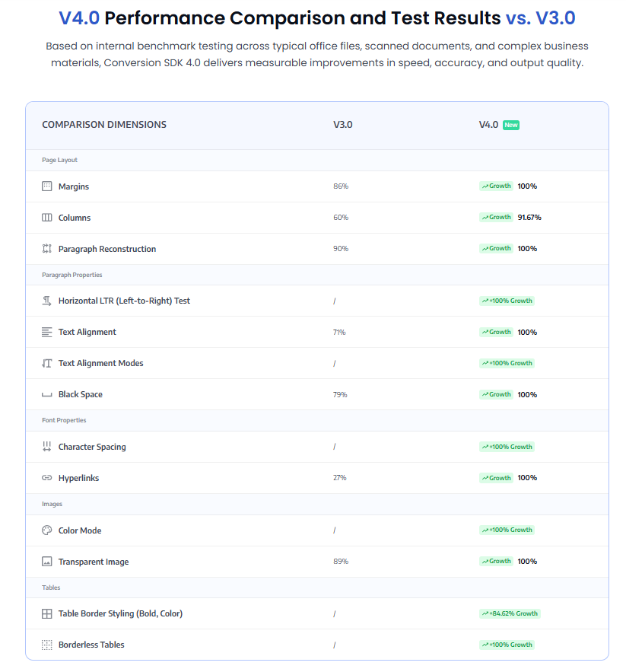The width and height of the screenshot is (626, 672).
Task: Click the Color Mode palette icon
Action: (46, 530)
